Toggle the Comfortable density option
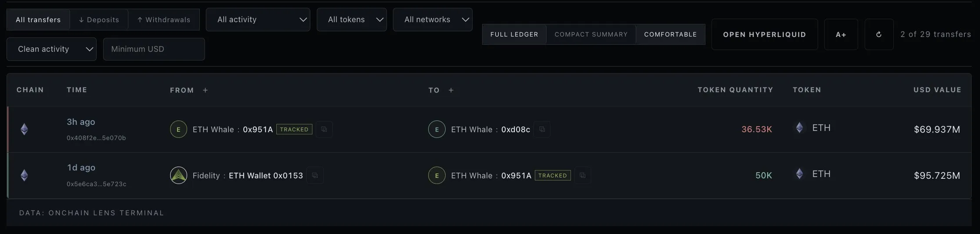 pyautogui.click(x=670, y=34)
